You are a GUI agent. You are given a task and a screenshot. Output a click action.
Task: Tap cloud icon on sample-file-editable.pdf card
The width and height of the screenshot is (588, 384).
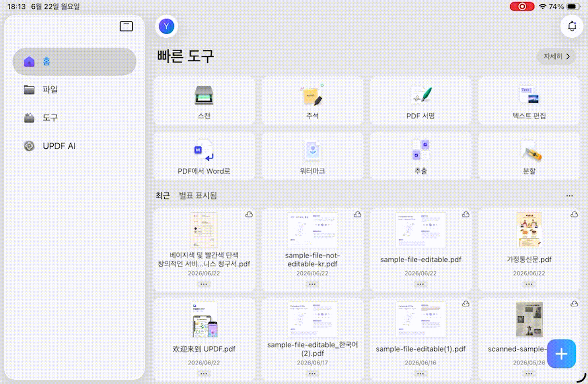[465, 214]
